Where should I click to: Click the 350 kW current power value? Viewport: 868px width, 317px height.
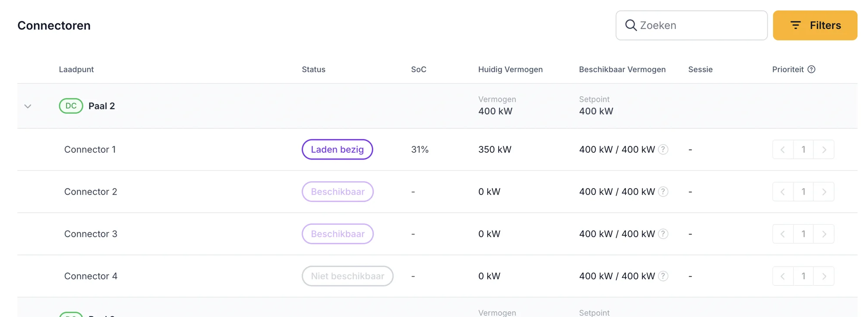click(x=495, y=150)
